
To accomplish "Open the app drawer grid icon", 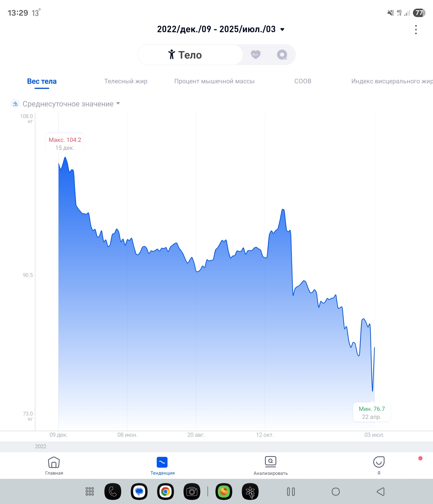I will pyautogui.click(x=90, y=492).
